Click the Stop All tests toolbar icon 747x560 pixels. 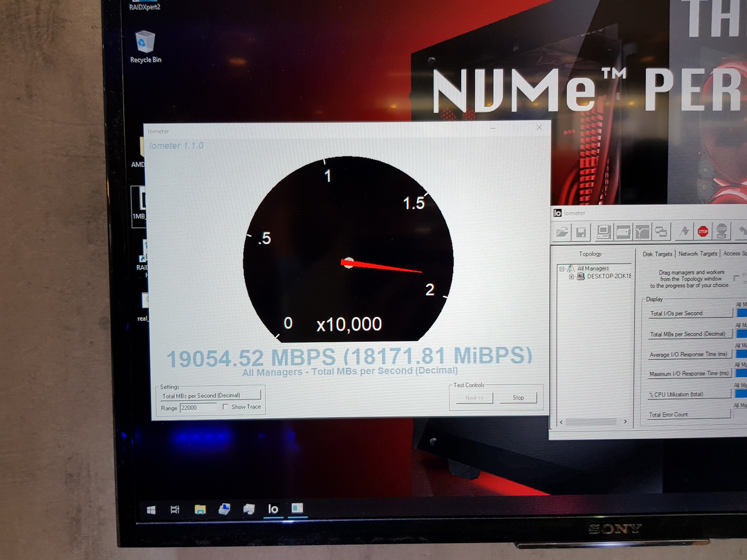click(721, 231)
